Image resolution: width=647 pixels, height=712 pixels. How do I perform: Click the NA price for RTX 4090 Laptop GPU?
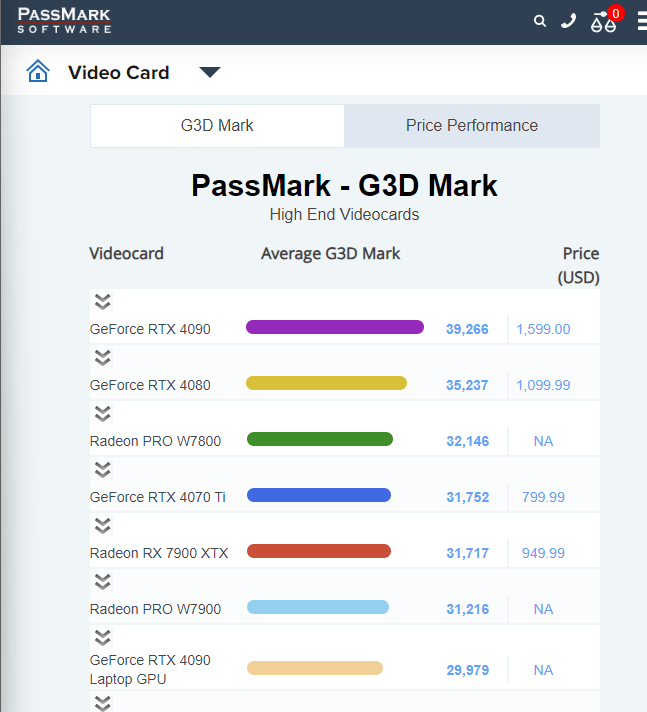pos(543,670)
